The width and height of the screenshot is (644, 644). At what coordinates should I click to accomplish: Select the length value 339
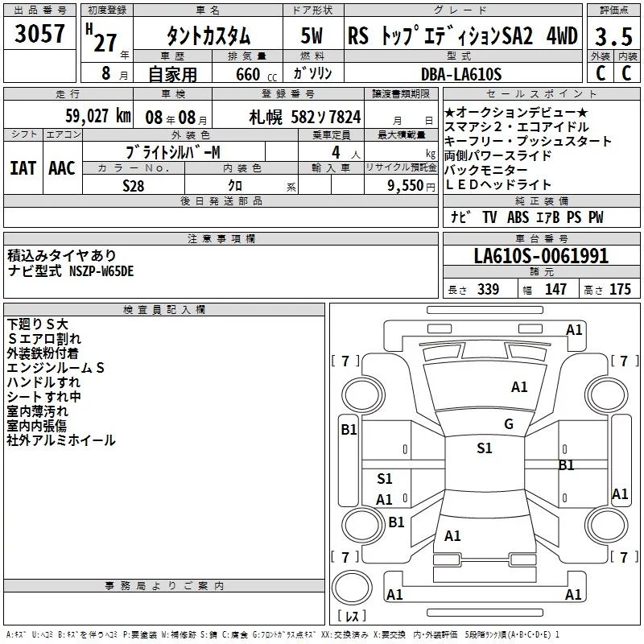[488, 289]
